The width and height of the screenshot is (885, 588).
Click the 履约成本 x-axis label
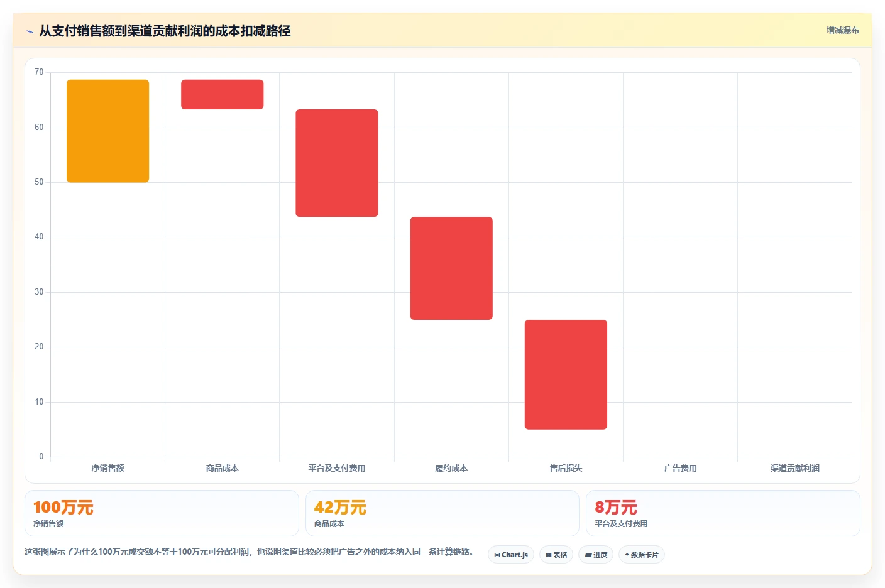tap(451, 468)
